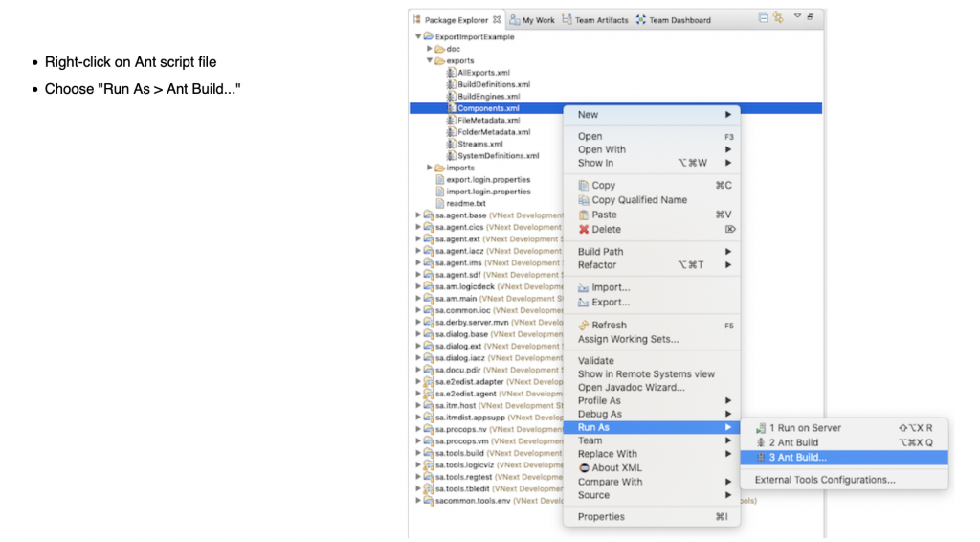Click the Team Dashboard tab icon
This screenshot has height=542, width=980.
click(641, 20)
